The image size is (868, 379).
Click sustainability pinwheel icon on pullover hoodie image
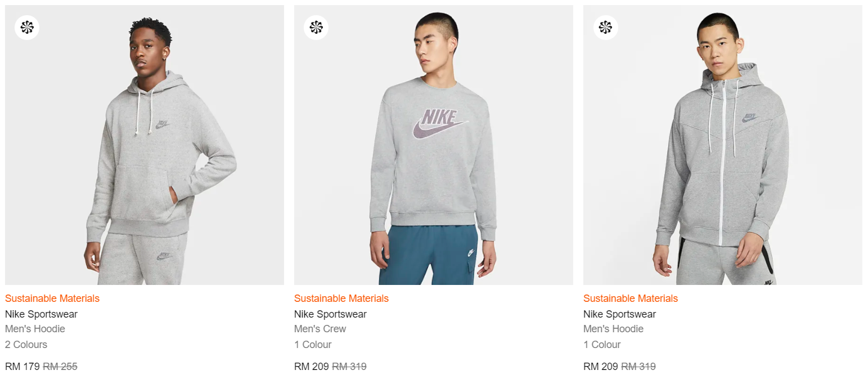point(26,27)
